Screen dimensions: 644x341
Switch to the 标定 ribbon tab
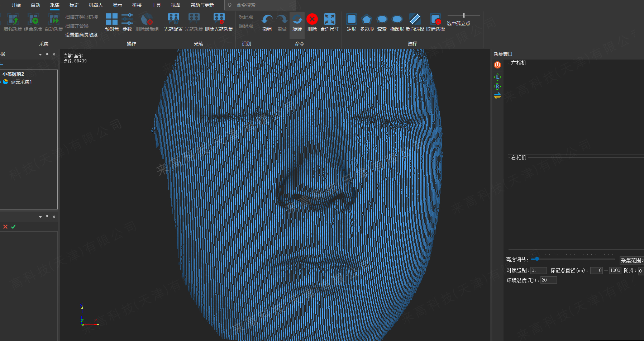point(74,5)
